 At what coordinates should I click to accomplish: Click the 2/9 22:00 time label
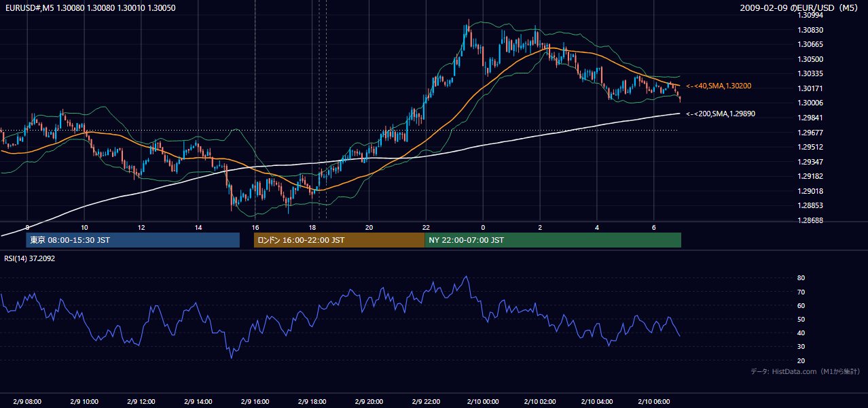point(426,402)
